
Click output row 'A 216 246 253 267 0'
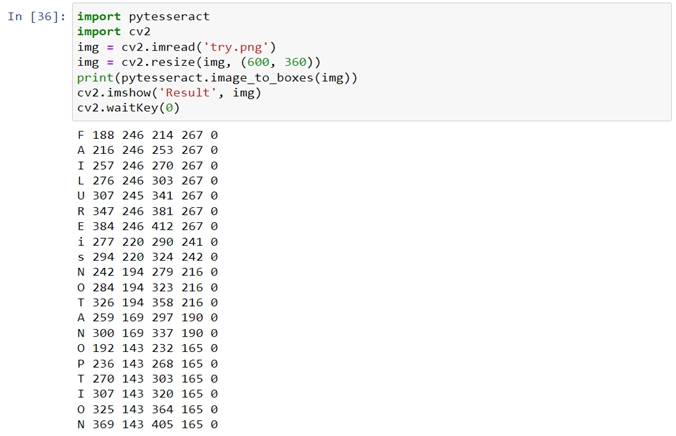(148, 150)
